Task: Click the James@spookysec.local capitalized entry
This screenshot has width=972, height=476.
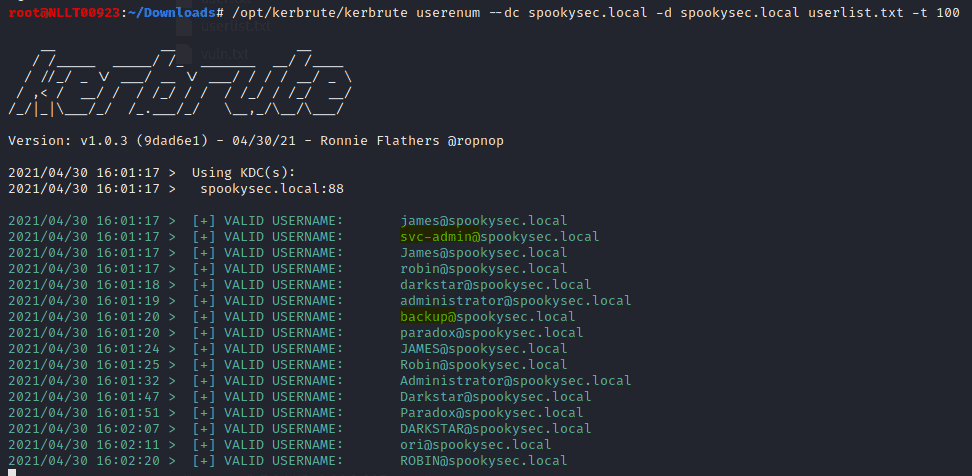Action: [x=484, y=253]
